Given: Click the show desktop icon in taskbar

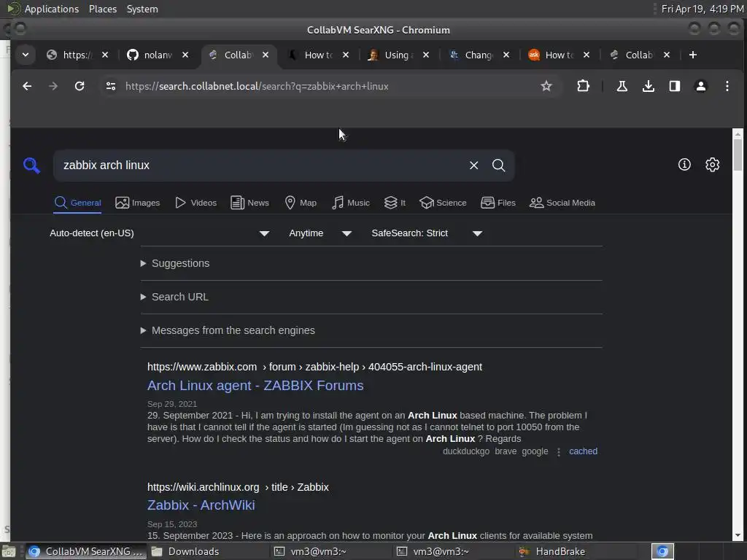Looking at the screenshot, I should pyautogui.click(x=9, y=551).
